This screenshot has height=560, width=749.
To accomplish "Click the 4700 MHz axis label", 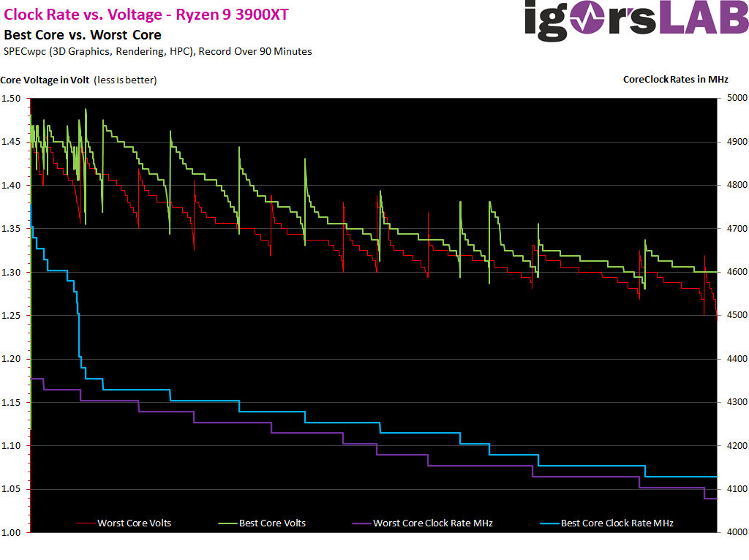I will point(737,228).
